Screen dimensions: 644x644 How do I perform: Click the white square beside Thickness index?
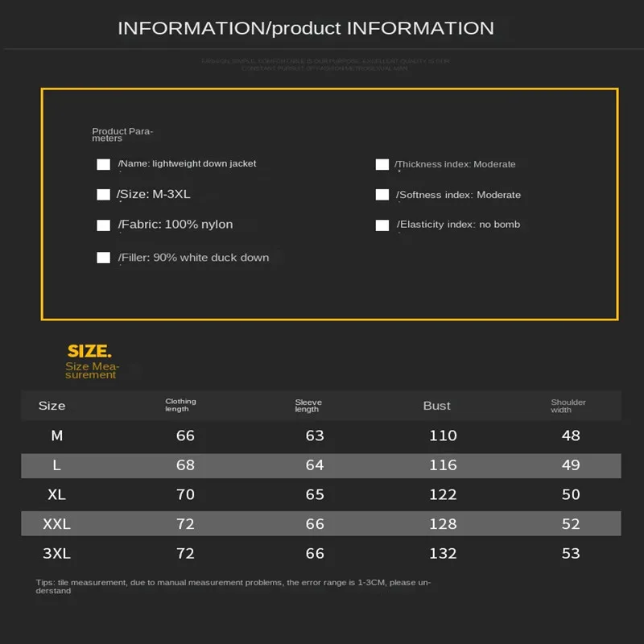coord(382,164)
